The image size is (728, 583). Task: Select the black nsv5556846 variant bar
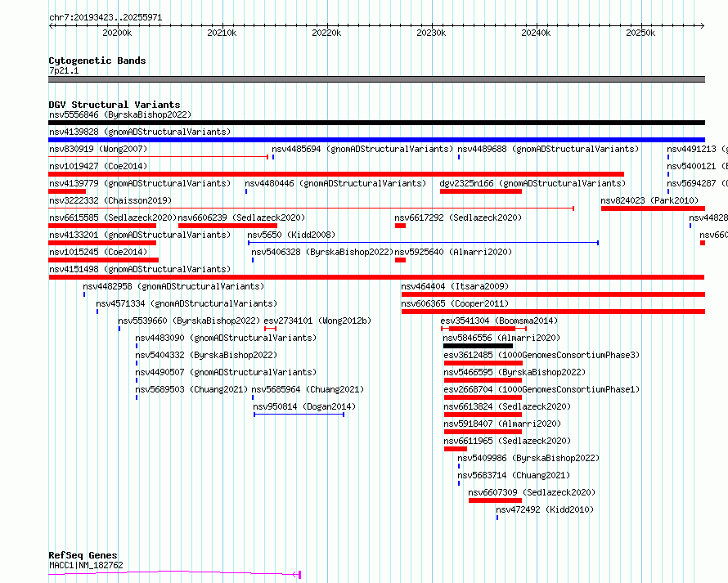[376, 123]
